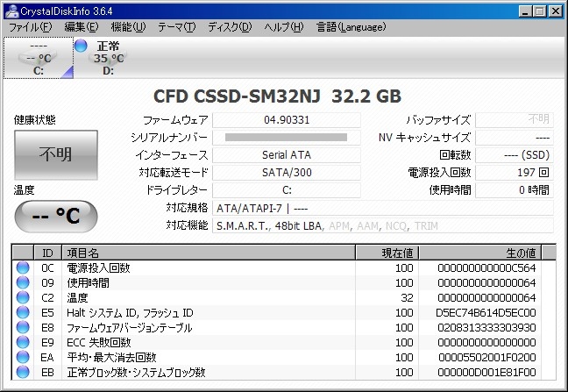Click the blue status orb for drive D:

tap(82, 46)
